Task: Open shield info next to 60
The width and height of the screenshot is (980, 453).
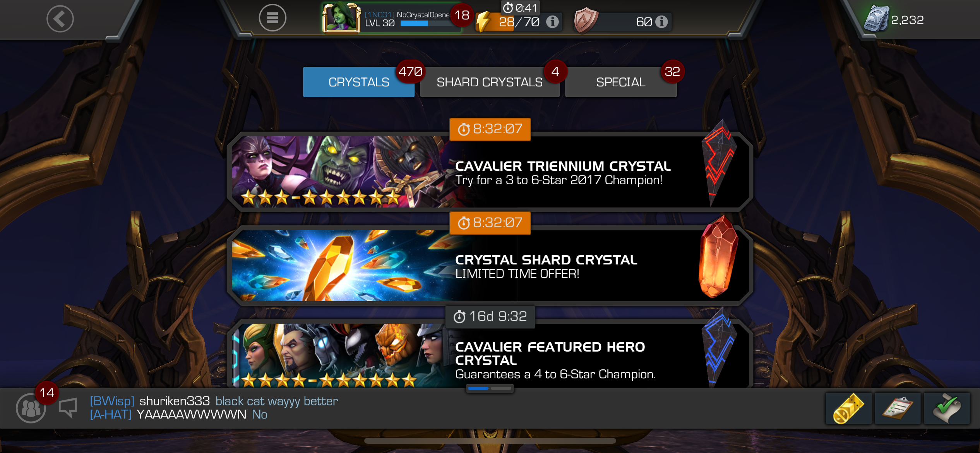Action: click(x=661, y=22)
